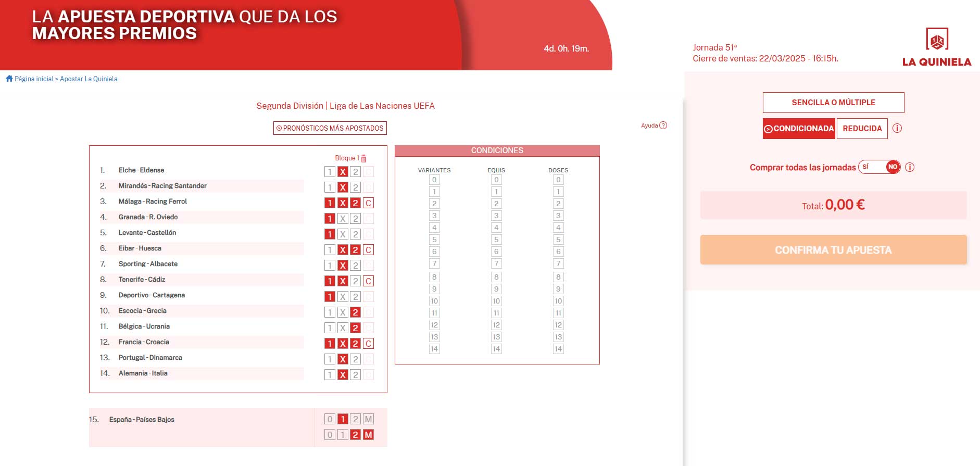
Task: Select Sencilla o Múltiple bet type
Action: [833, 103]
